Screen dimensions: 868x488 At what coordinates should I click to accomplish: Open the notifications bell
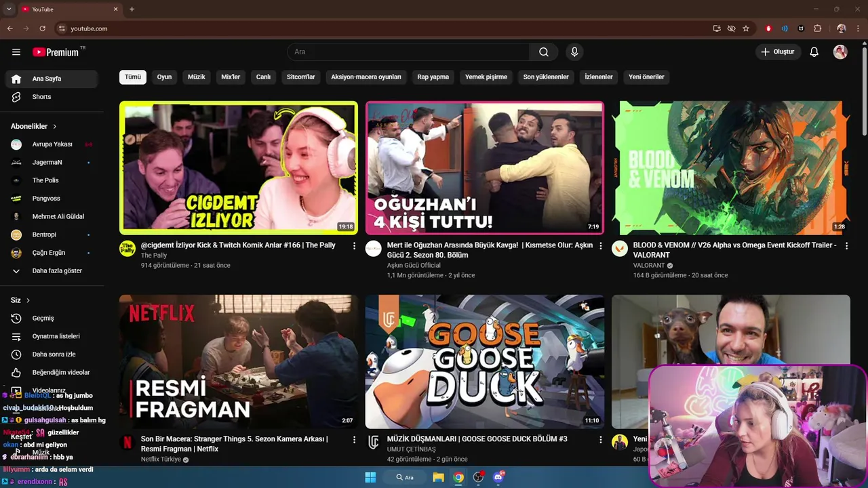click(x=814, y=52)
